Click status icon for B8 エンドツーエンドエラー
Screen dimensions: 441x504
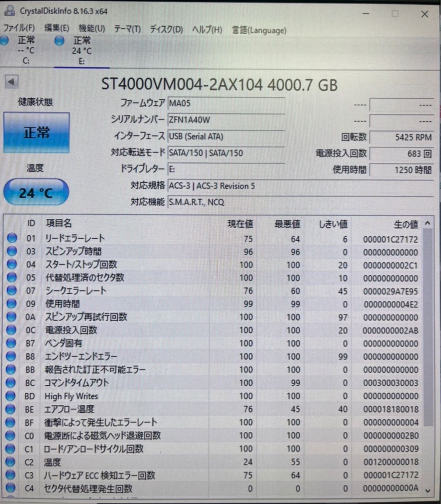pos(12,356)
